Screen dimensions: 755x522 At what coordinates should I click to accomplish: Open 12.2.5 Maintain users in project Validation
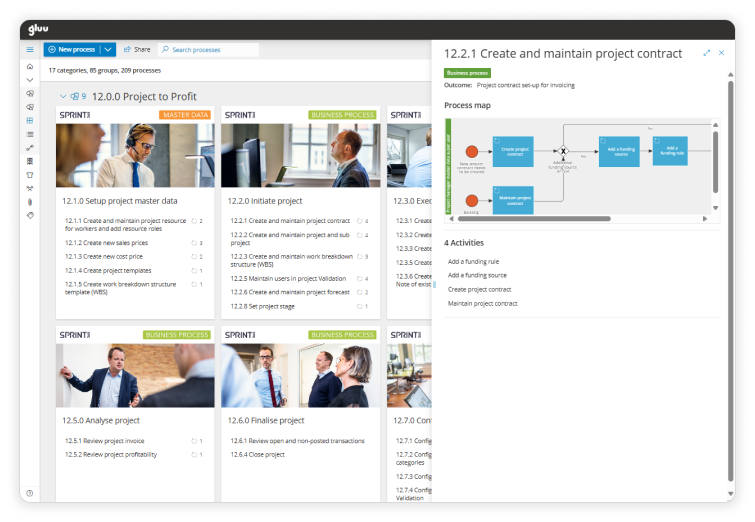288,278
